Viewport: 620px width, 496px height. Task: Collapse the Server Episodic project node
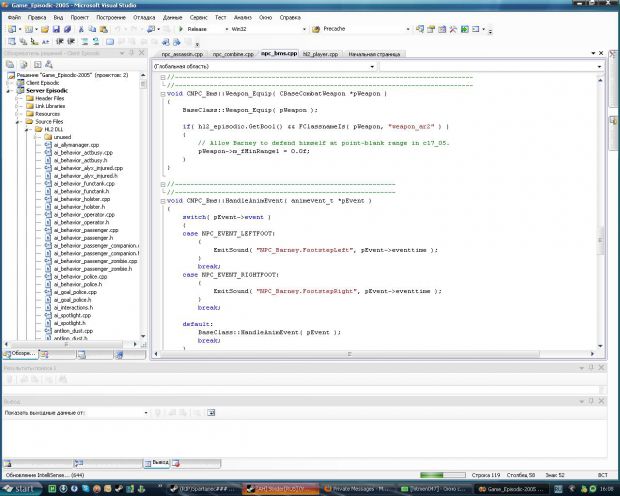(x=8, y=91)
